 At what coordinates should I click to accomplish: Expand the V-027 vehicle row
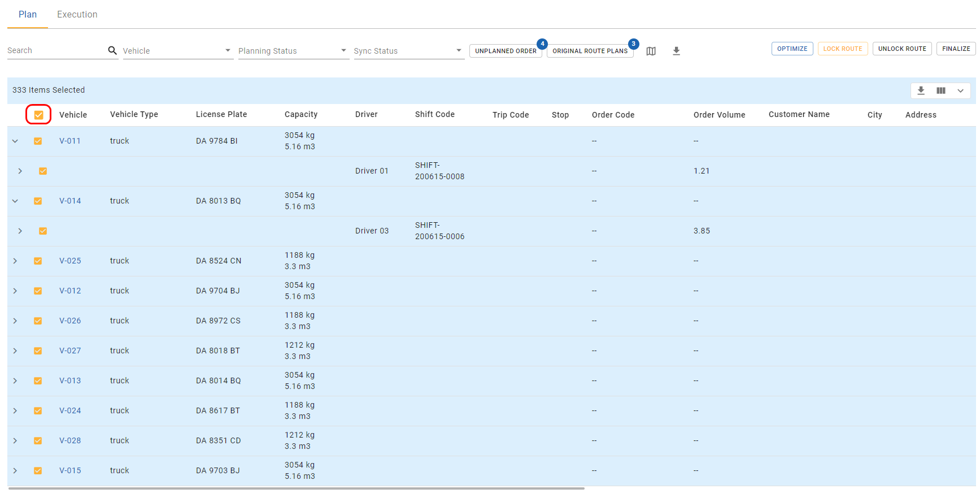click(x=15, y=351)
